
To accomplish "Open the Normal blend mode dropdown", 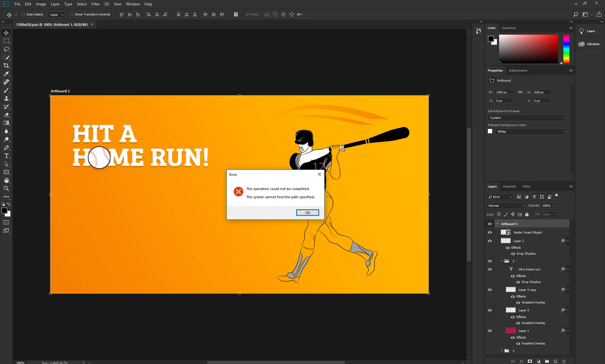I will (506, 205).
